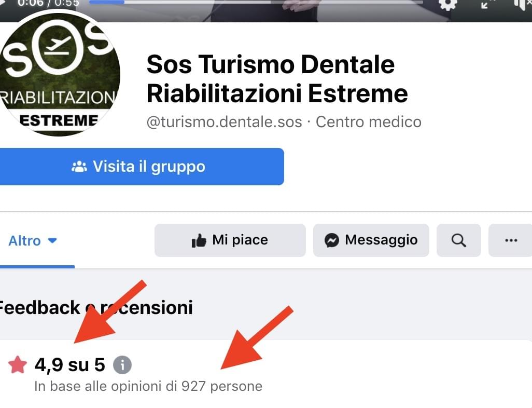Send a message via Messaggio

point(371,240)
